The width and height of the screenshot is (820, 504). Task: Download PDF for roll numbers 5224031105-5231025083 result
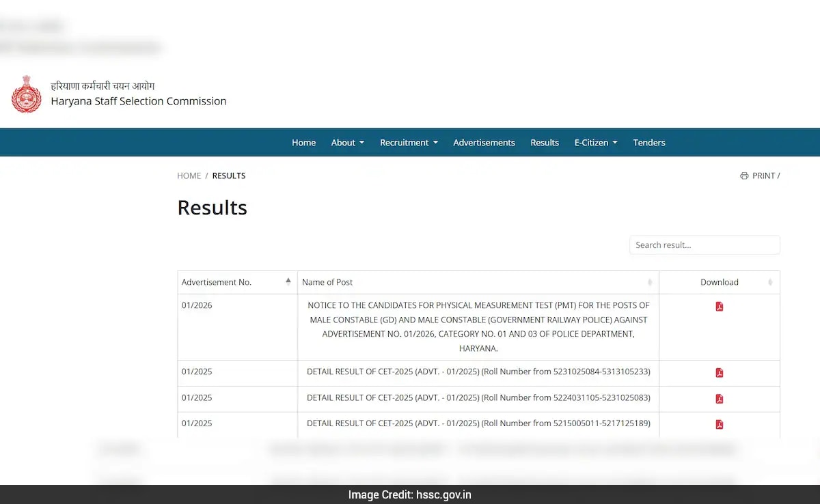tap(719, 398)
